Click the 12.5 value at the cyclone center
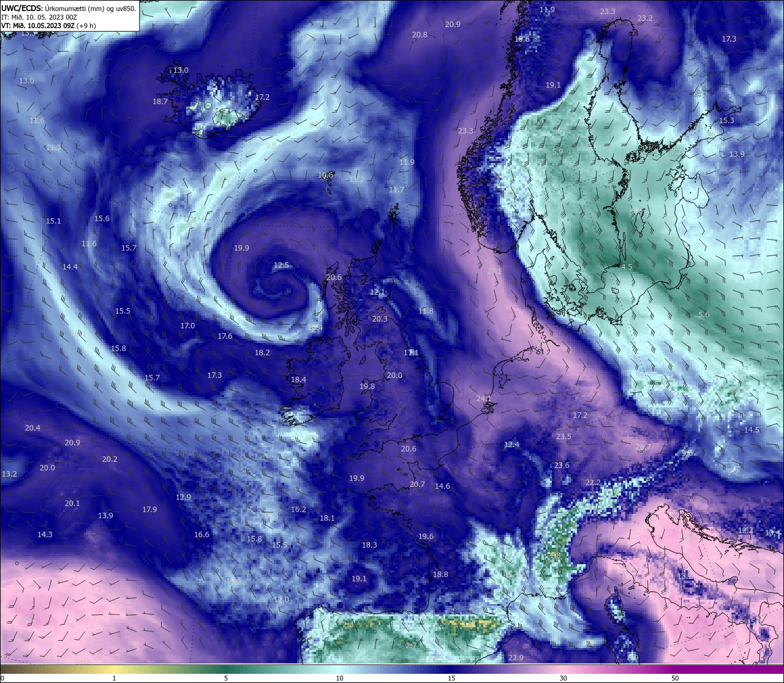This screenshot has width=784, height=683. pyautogui.click(x=281, y=265)
